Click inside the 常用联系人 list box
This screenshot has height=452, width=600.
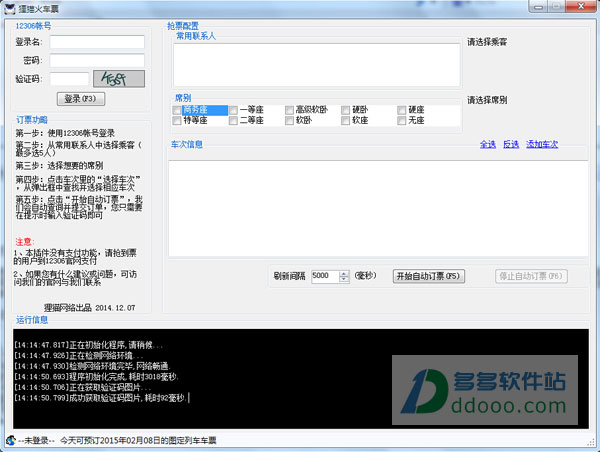(317, 65)
